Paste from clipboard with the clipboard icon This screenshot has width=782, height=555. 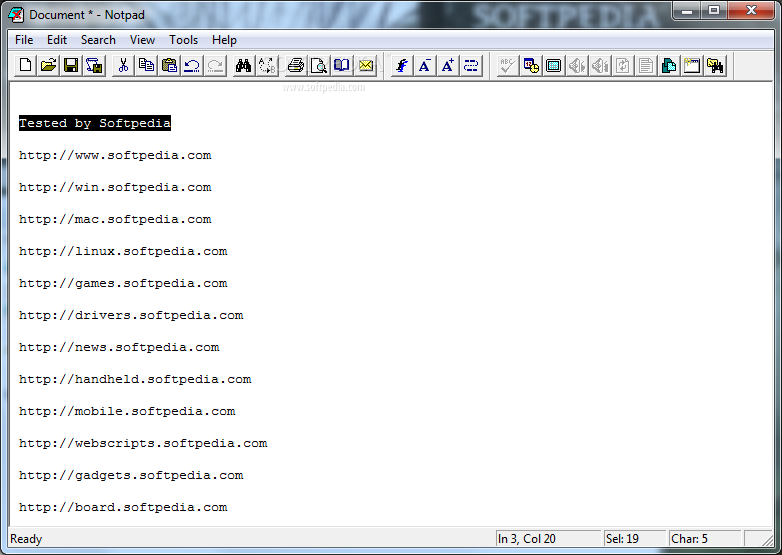click(169, 65)
